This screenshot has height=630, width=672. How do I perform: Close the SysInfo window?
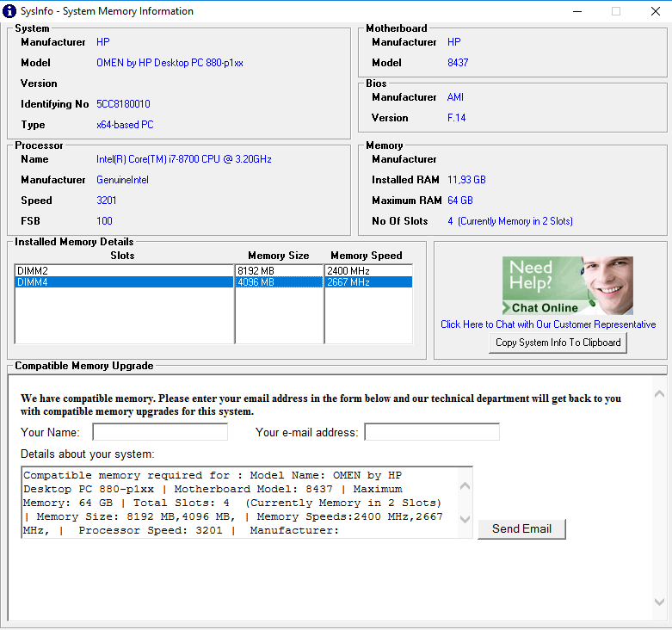(655, 11)
